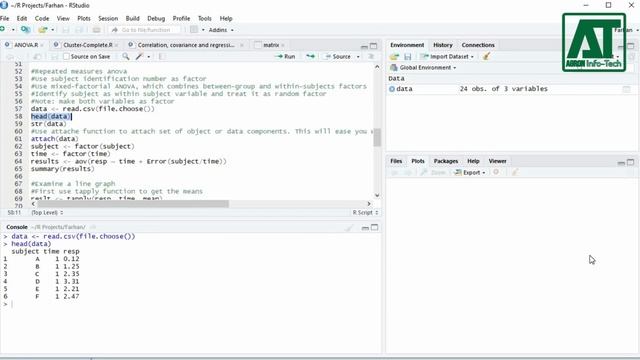Run the current line with Run button

tap(285, 56)
